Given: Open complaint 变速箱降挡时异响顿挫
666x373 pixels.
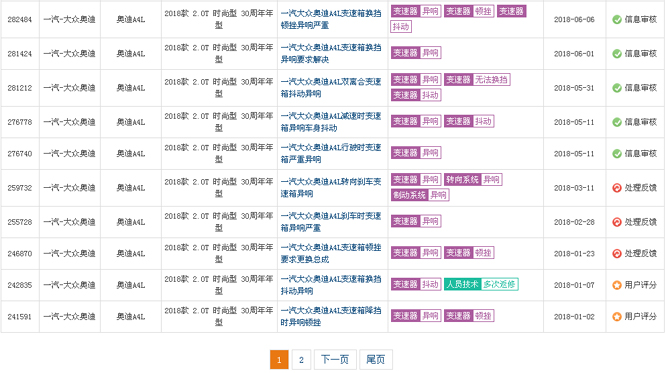Looking at the screenshot, I should pyautogui.click(x=331, y=316).
